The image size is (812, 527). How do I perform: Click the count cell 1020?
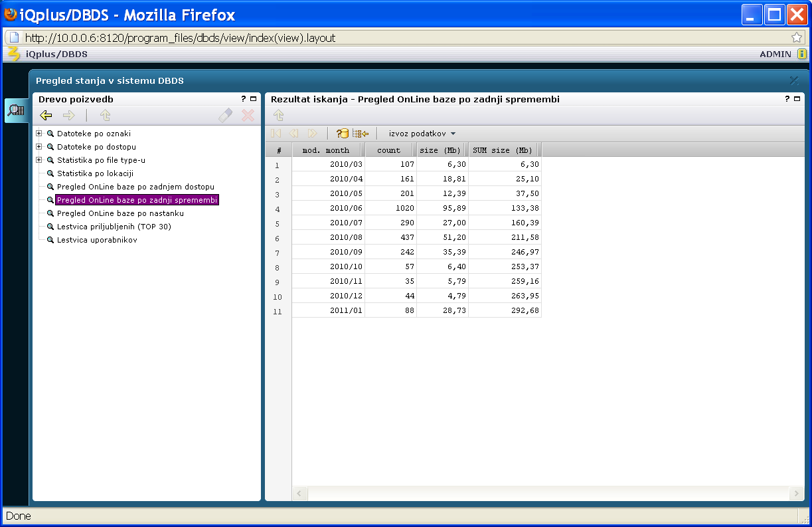click(390, 208)
